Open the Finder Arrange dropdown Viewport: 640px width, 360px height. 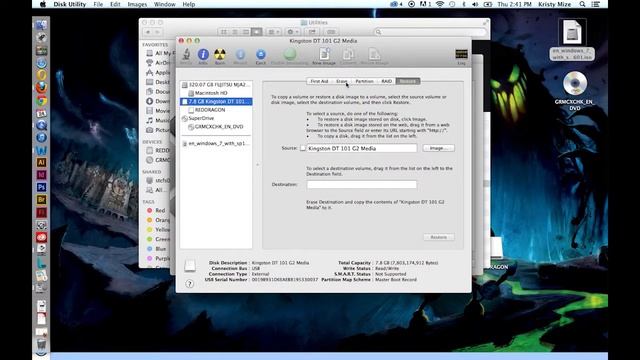[273, 32]
